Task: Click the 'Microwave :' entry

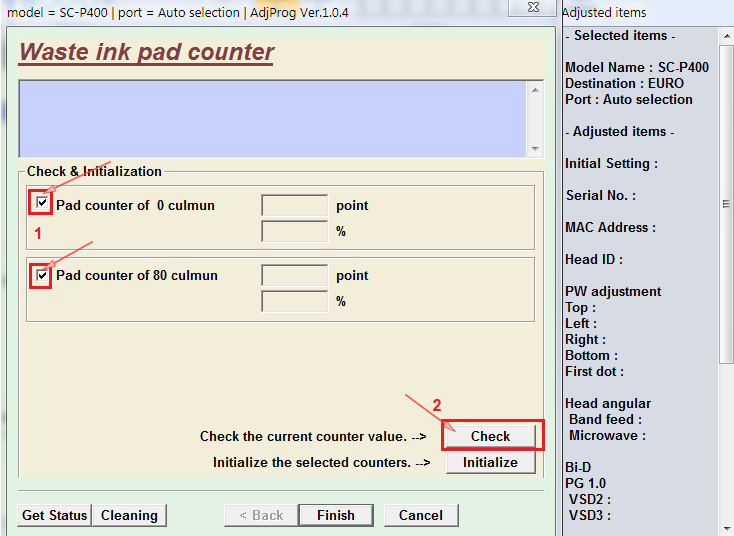Action: (607, 435)
